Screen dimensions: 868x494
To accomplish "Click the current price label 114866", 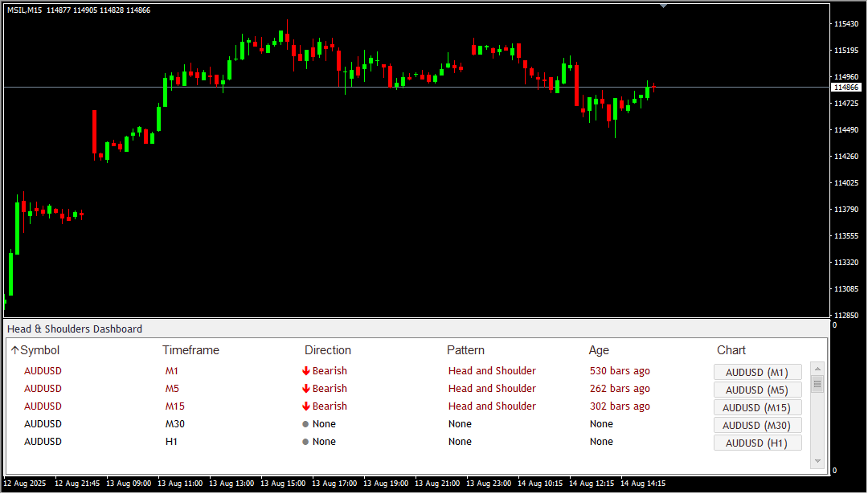I will (846, 87).
